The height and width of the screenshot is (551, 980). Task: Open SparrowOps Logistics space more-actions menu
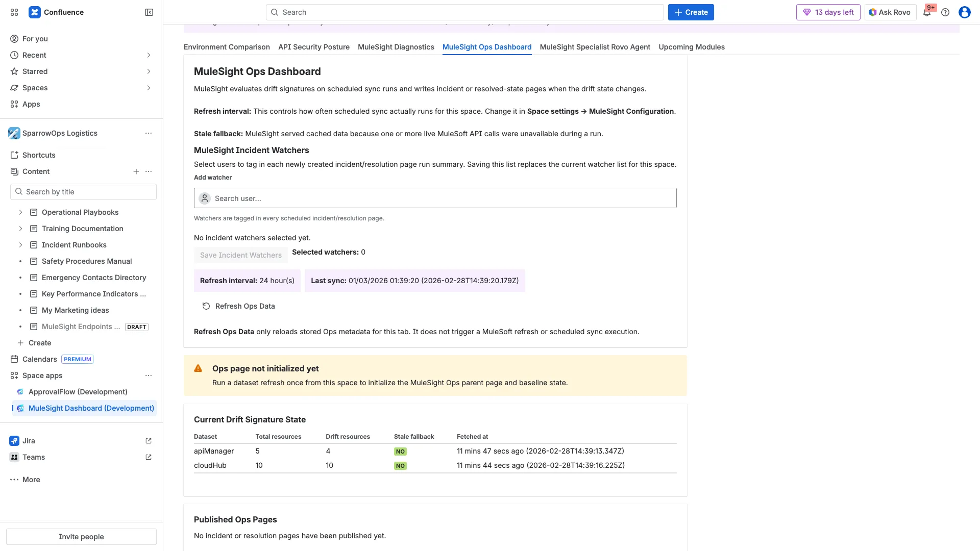point(149,133)
